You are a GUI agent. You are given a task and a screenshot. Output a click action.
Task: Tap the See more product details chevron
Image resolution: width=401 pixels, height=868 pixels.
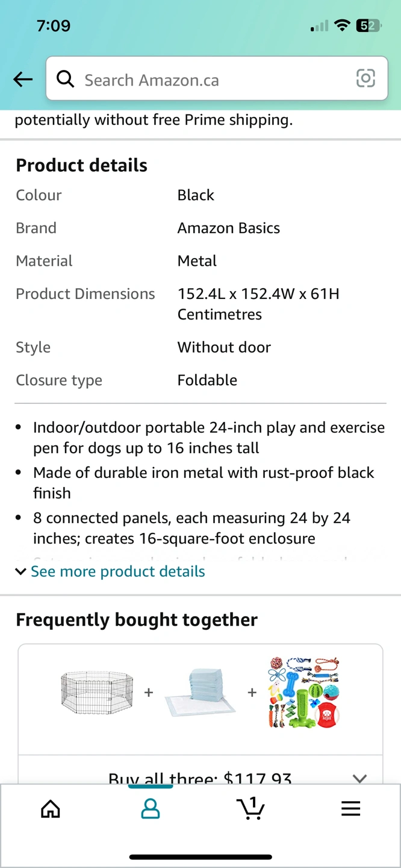click(21, 571)
